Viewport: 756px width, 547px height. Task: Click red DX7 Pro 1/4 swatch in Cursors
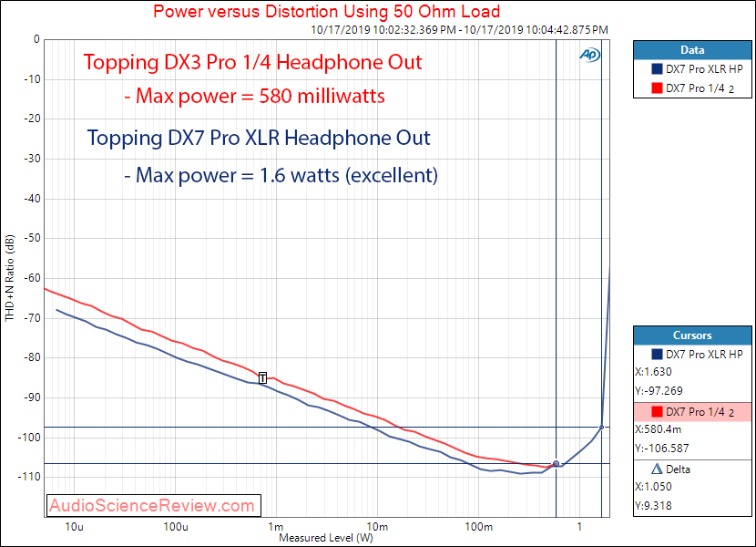657,411
